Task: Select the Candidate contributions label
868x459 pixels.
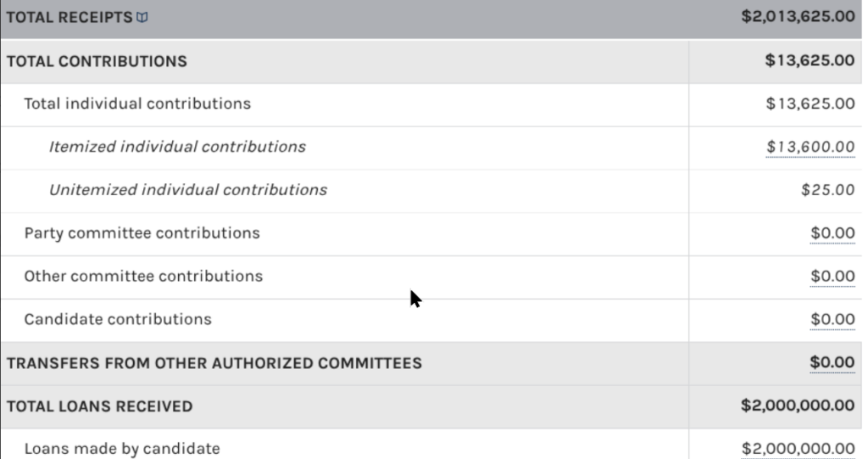Action: pos(118,319)
